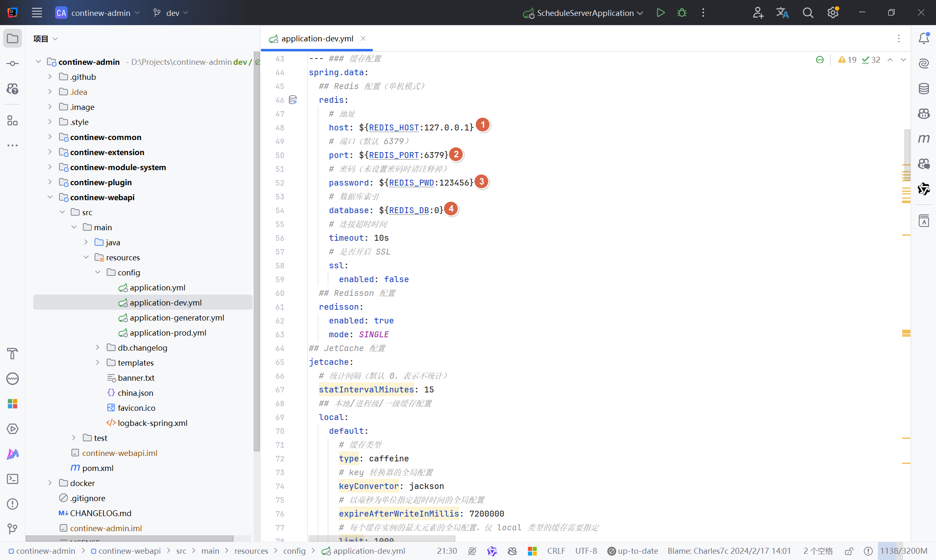Collapse the resources folder

point(86,257)
